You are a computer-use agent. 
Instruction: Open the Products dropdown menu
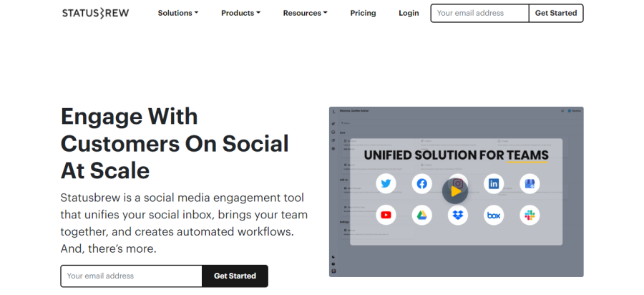coord(240,13)
